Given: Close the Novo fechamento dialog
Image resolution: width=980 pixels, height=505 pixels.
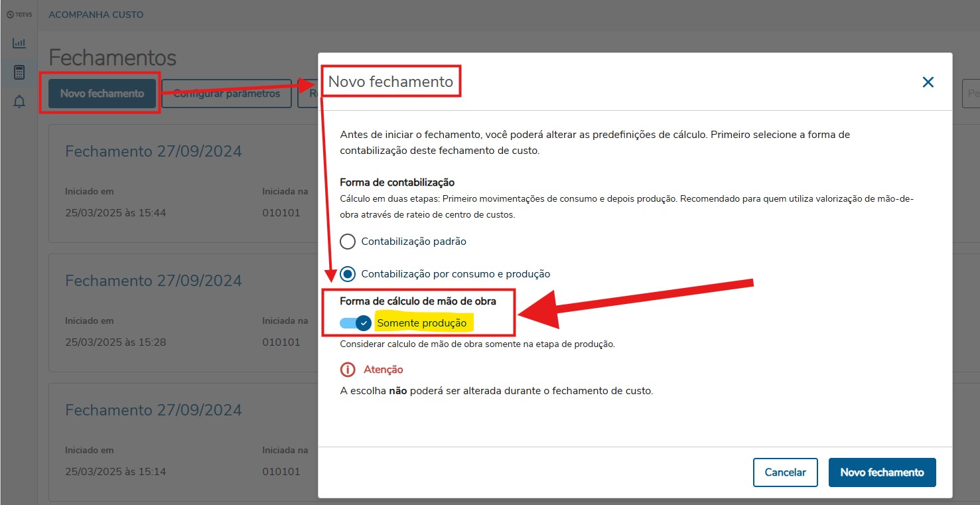Looking at the screenshot, I should click(928, 82).
